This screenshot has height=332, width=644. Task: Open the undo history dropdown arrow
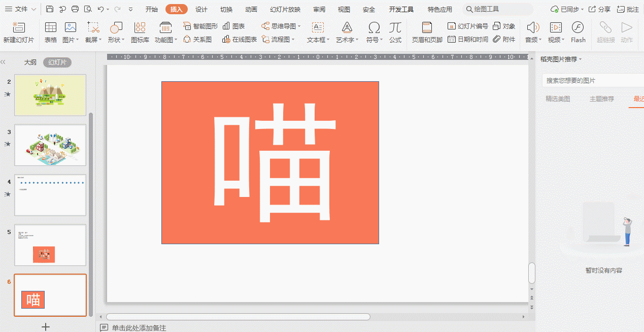tap(108, 9)
